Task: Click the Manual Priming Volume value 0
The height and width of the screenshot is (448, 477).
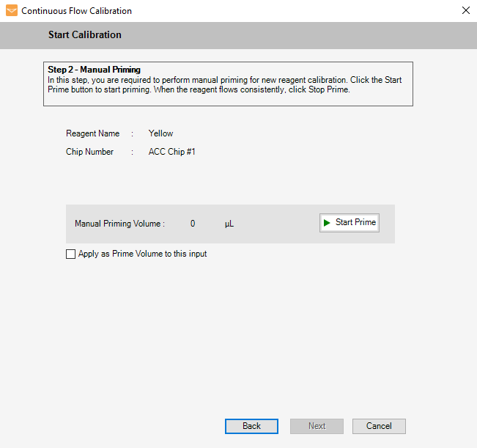Action: [193, 224]
